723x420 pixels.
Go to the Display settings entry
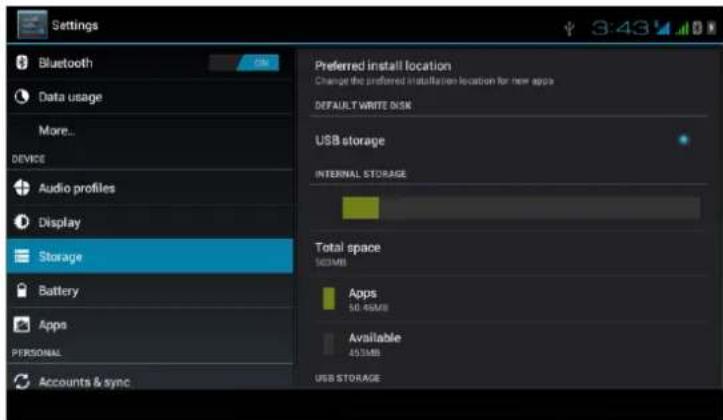150,222
